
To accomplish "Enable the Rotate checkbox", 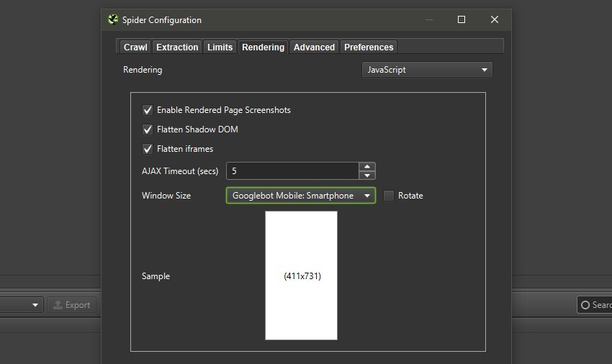I will (x=389, y=196).
